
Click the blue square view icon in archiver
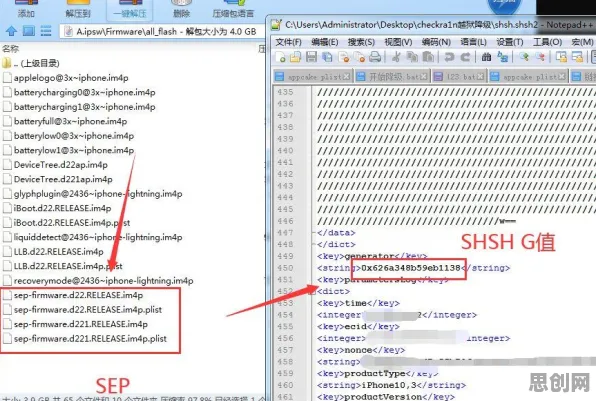click(x=29, y=31)
